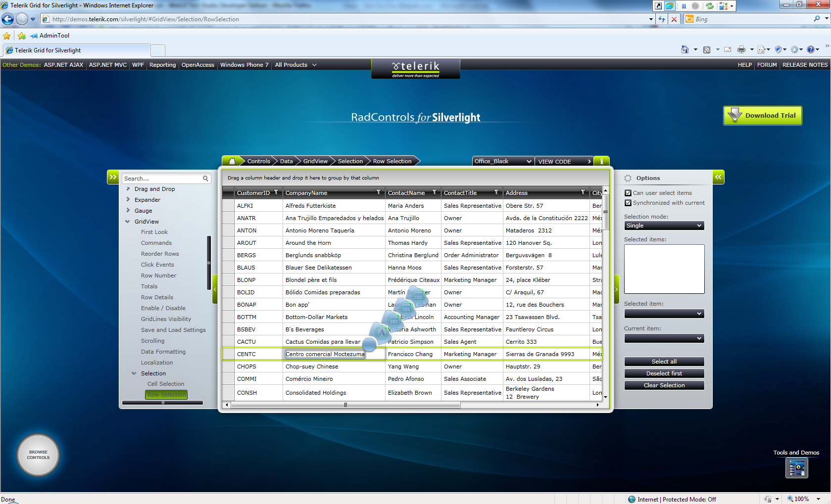Open the CompanyName column filter icon
Viewport: 831px width, 504px height.
click(x=379, y=192)
